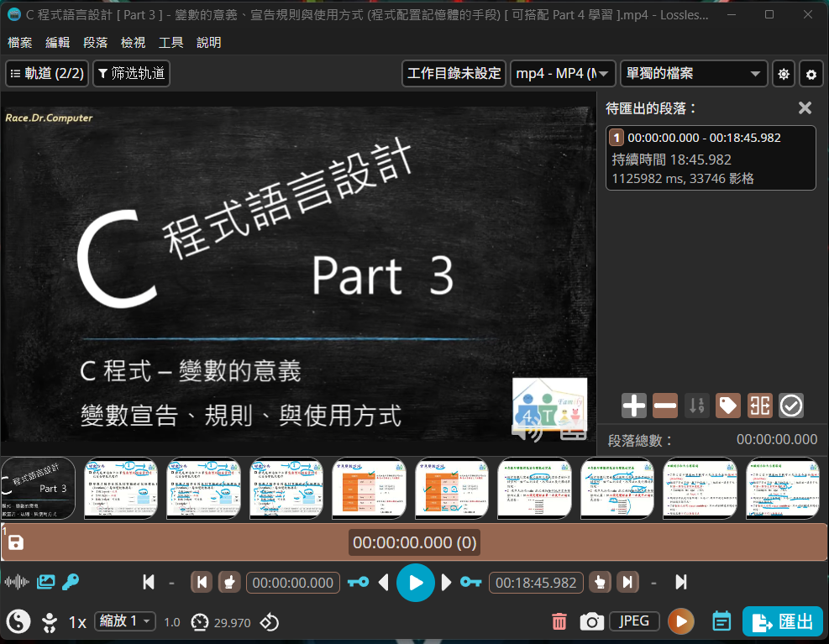Expand the 單獨的檔案 export mode dropdown
829x644 pixels.
[x=694, y=74]
